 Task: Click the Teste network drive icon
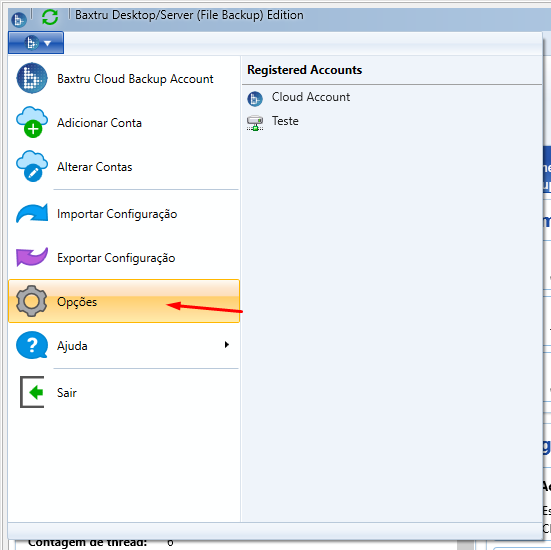[x=255, y=123]
